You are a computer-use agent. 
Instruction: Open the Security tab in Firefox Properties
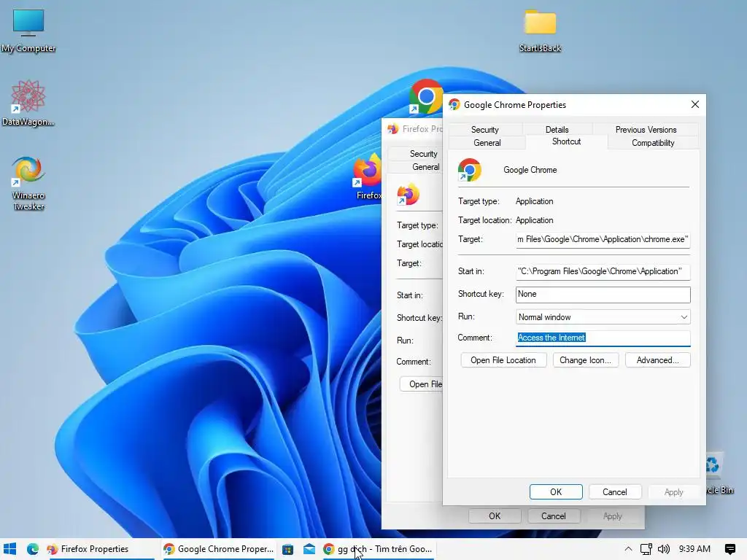coord(423,154)
